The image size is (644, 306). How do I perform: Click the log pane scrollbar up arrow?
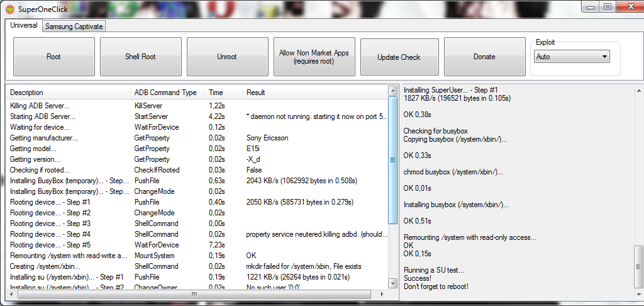click(x=639, y=91)
